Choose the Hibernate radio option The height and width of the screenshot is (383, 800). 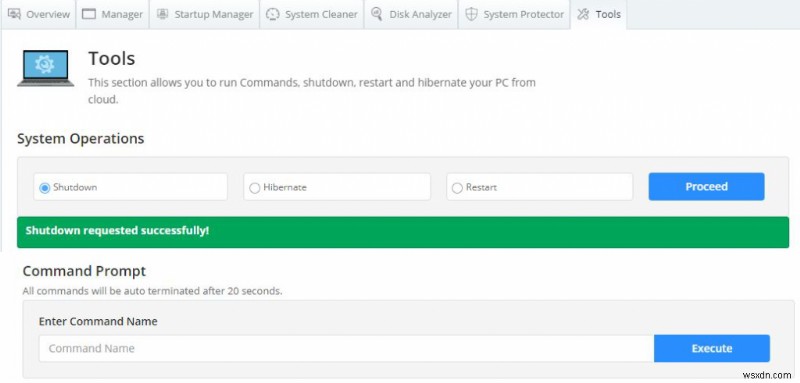pyautogui.click(x=254, y=188)
